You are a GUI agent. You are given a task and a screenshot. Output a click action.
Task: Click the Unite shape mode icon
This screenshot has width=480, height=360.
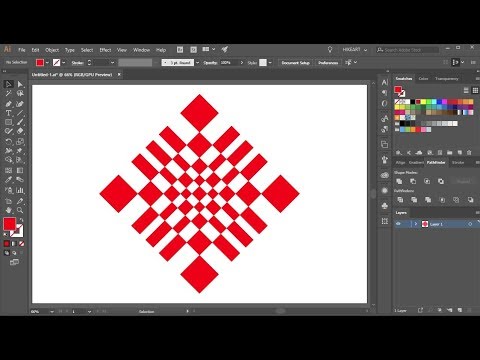click(399, 181)
